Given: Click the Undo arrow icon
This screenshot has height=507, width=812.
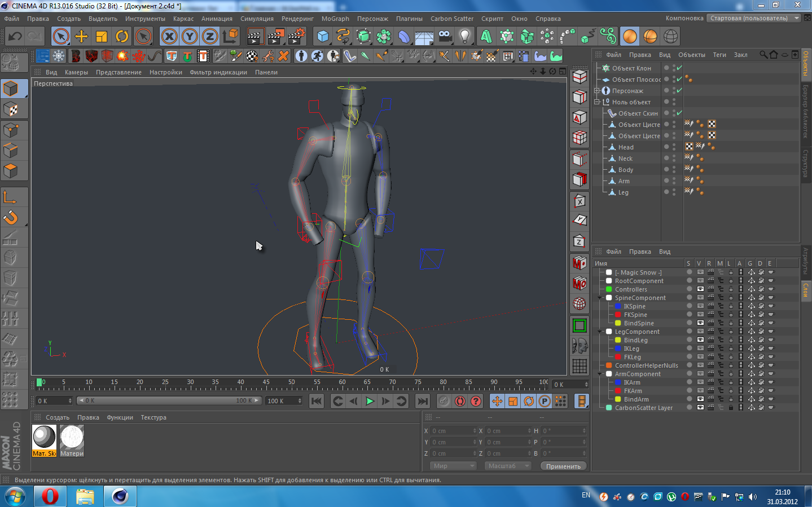Looking at the screenshot, I should [15, 37].
